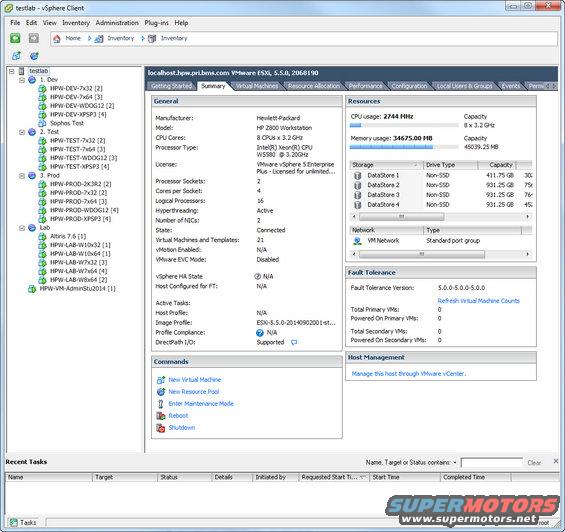The image size is (565, 532).
Task: Go to Home via house icon
Action: (57, 39)
